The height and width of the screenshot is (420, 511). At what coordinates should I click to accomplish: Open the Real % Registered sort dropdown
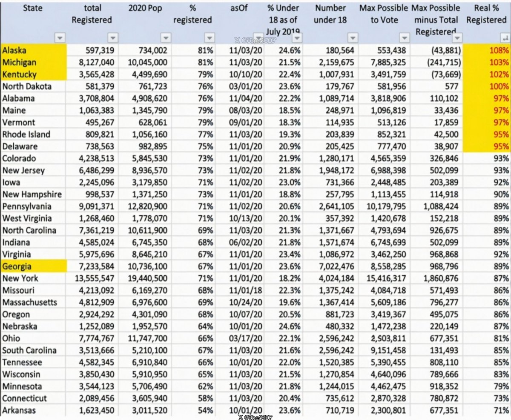coord(504,38)
